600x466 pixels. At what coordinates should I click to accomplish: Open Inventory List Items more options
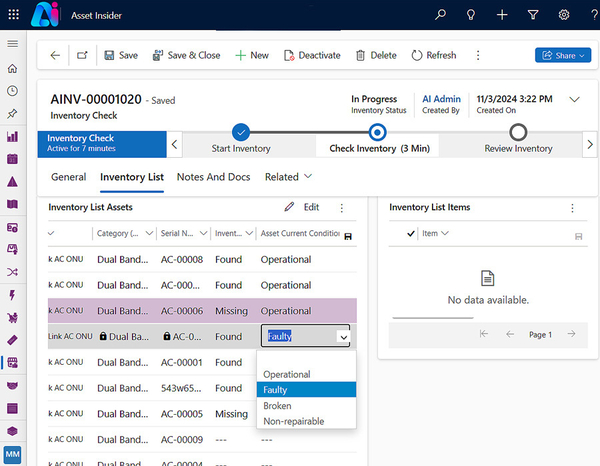click(x=572, y=208)
